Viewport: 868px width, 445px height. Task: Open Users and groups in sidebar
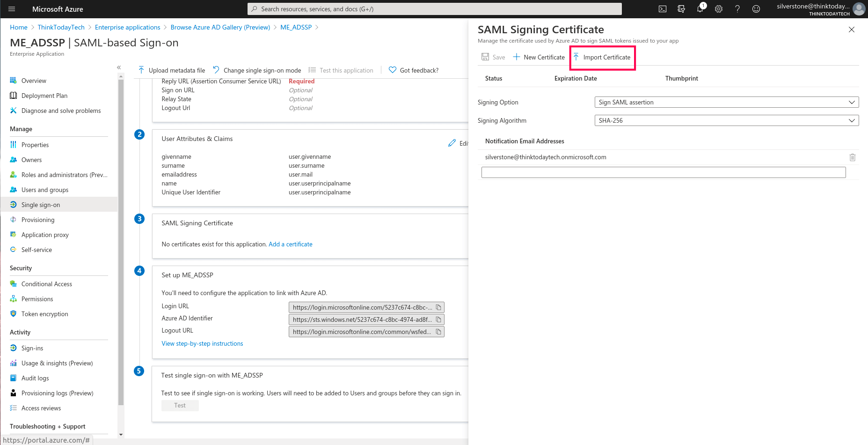pyautogui.click(x=45, y=190)
